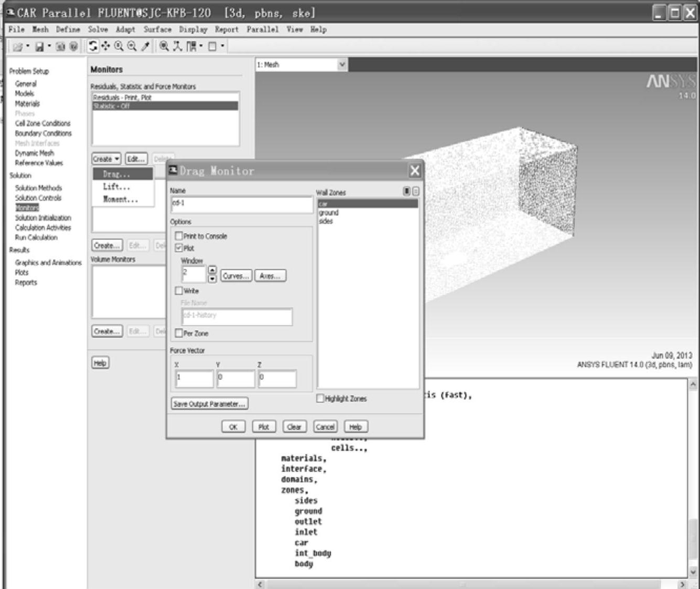Select the zoom in/out magnifier tool
This screenshot has width=700, height=589.
[119, 46]
